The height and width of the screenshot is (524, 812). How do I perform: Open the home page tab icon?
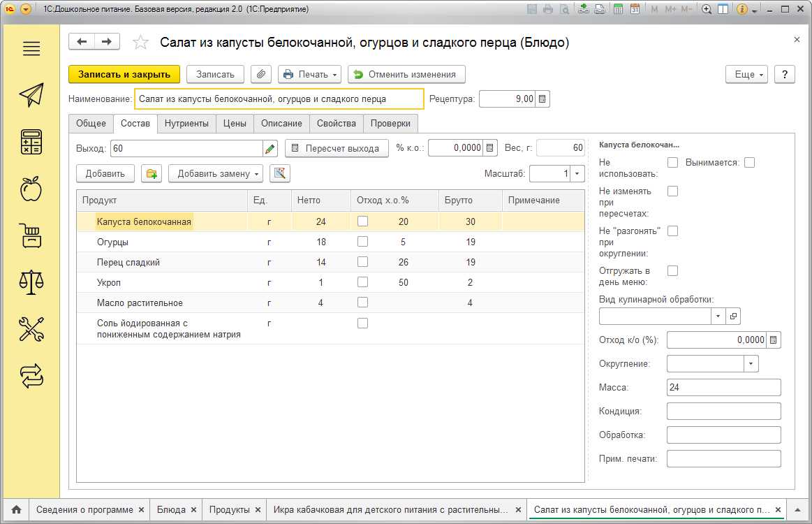coord(17,510)
